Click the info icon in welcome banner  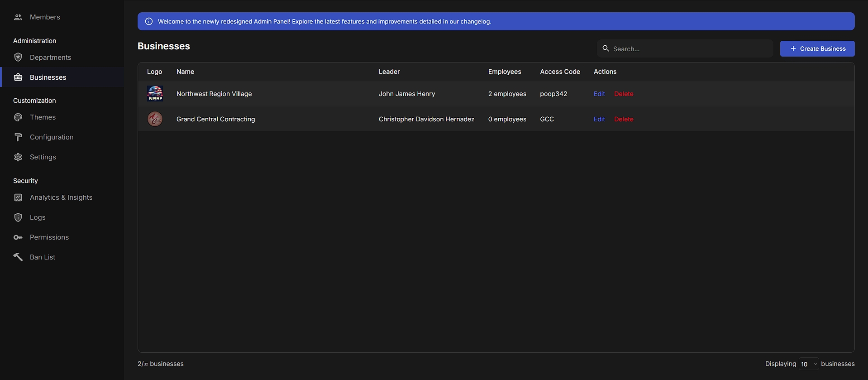[x=149, y=21]
